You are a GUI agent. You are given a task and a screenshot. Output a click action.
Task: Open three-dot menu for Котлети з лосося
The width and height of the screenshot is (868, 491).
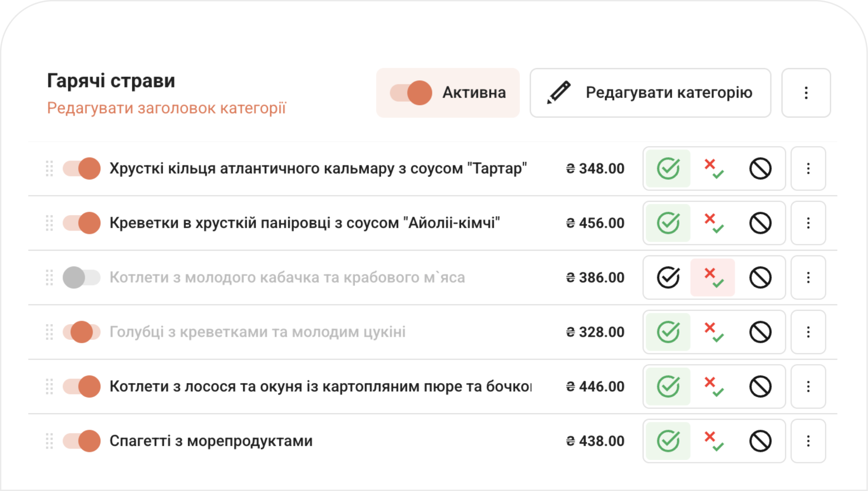pyautogui.click(x=808, y=387)
